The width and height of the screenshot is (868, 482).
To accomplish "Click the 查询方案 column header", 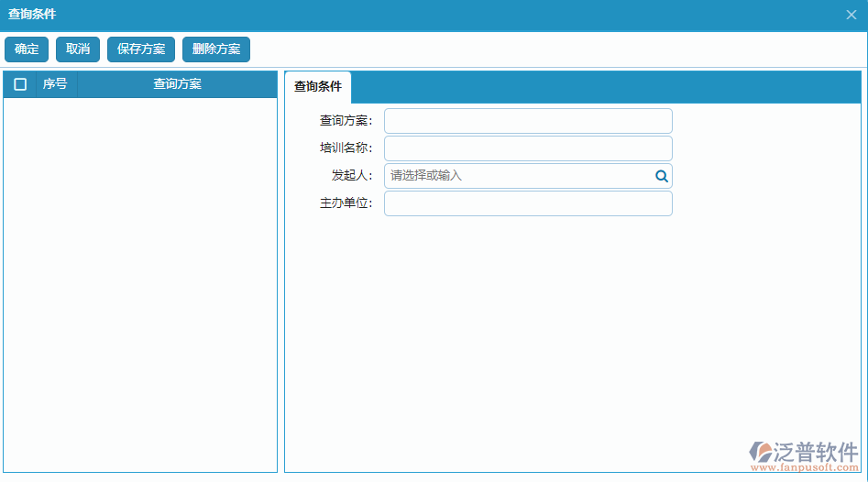I will point(177,84).
